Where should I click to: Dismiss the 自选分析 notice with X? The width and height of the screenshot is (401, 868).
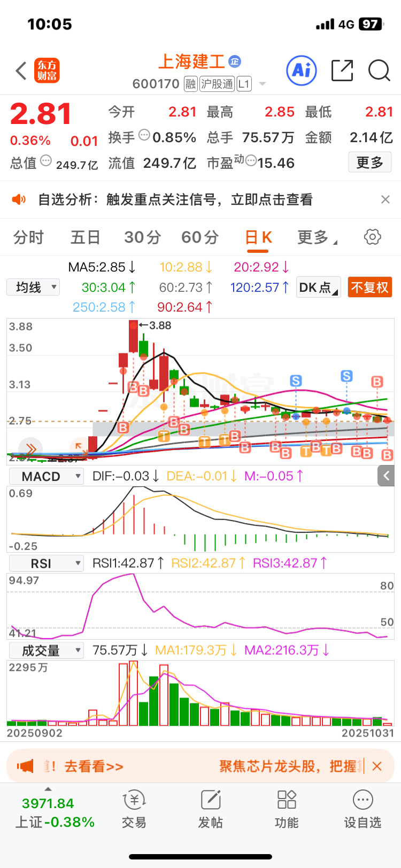(x=385, y=199)
